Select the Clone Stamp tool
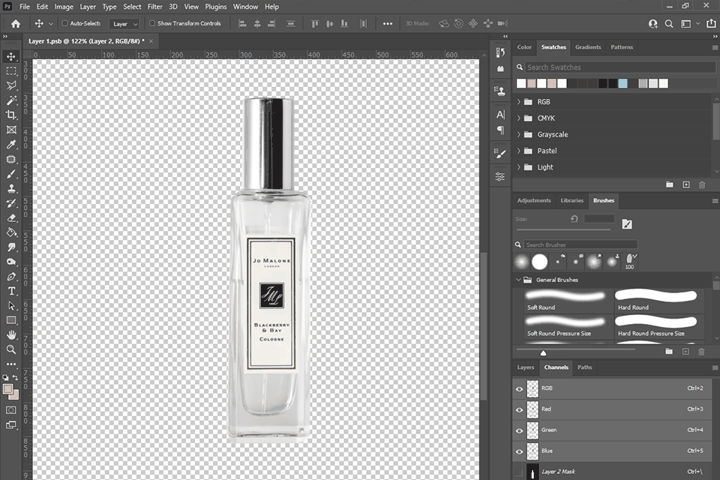The width and height of the screenshot is (720, 480). pyautogui.click(x=11, y=189)
